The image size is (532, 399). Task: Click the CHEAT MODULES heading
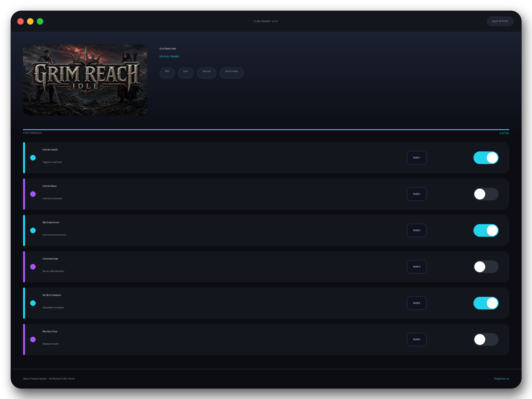coord(32,133)
